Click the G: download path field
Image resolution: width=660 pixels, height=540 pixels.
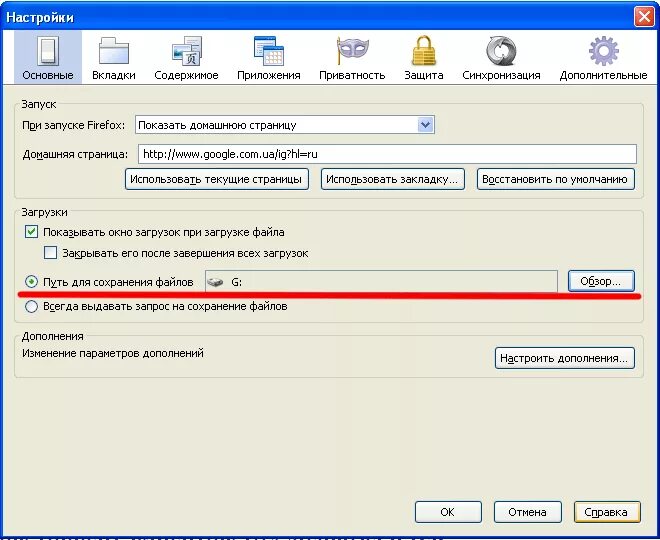pos(381,282)
